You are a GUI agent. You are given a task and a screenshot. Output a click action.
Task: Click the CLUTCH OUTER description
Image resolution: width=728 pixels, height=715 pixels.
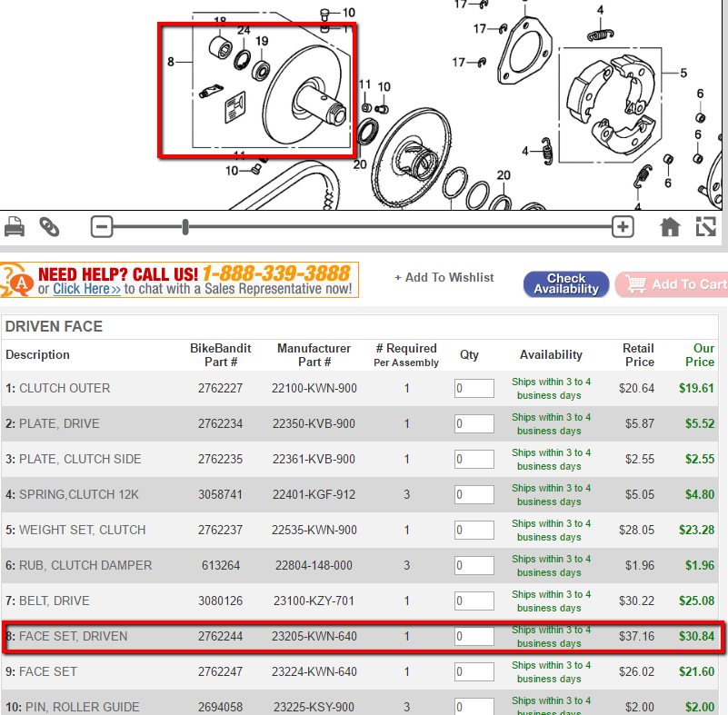coord(65,388)
